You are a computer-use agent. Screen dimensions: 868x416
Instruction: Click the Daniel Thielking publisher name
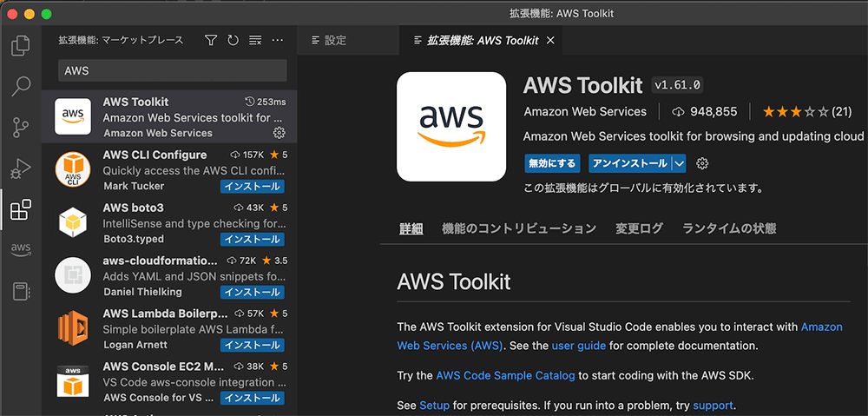coord(143,292)
